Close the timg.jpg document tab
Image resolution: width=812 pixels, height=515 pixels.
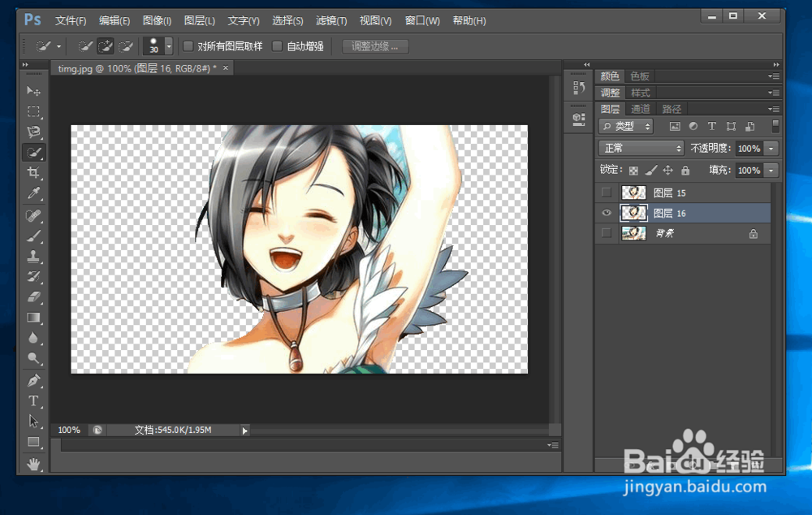pyautogui.click(x=226, y=68)
